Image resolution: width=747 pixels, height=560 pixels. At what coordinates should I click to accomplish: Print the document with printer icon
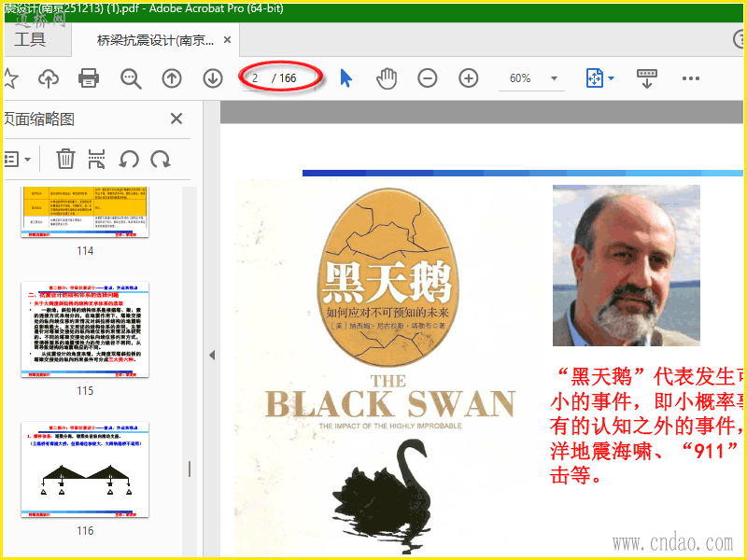point(89,78)
